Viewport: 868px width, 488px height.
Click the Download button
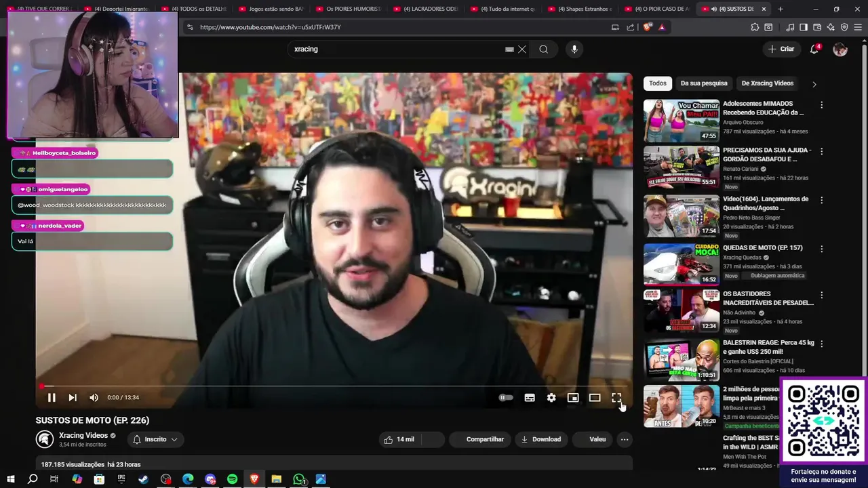click(x=540, y=439)
